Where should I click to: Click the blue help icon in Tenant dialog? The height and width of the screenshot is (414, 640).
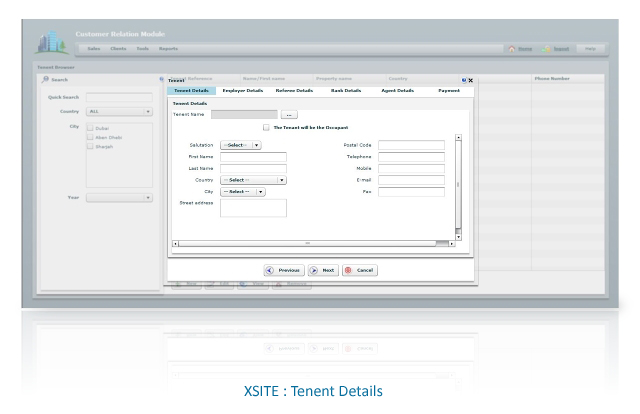point(464,80)
